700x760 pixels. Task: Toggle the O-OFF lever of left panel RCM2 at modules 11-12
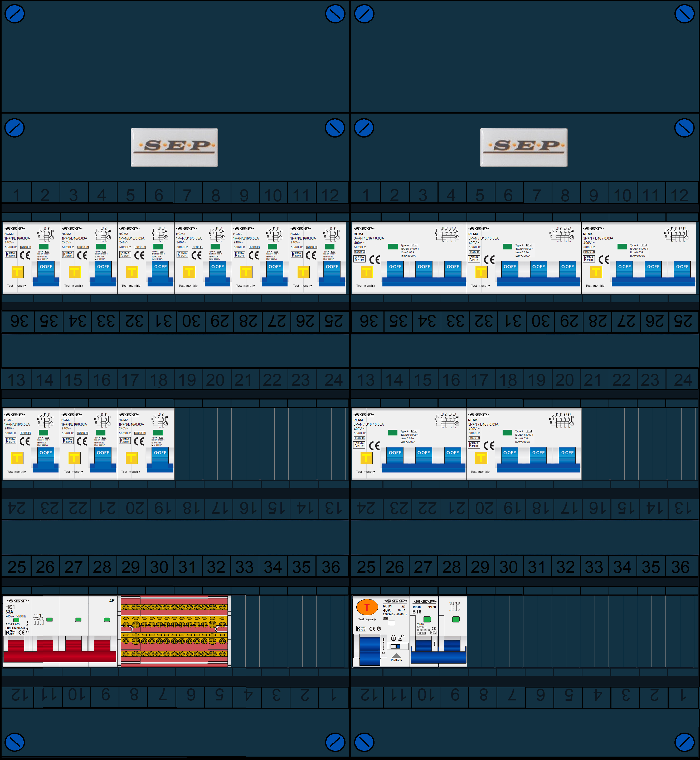pyautogui.click(x=332, y=273)
